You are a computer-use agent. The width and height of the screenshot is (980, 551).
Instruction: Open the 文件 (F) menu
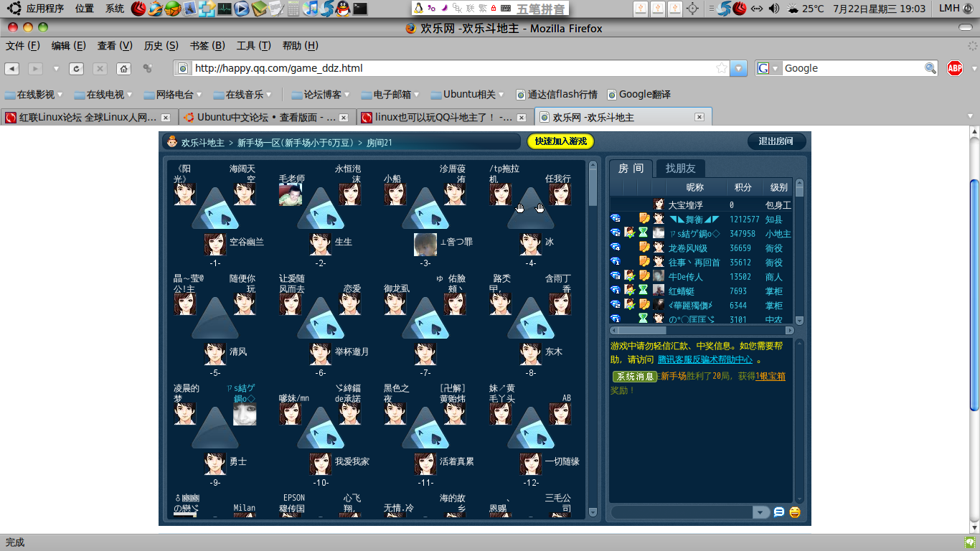click(x=23, y=45)
